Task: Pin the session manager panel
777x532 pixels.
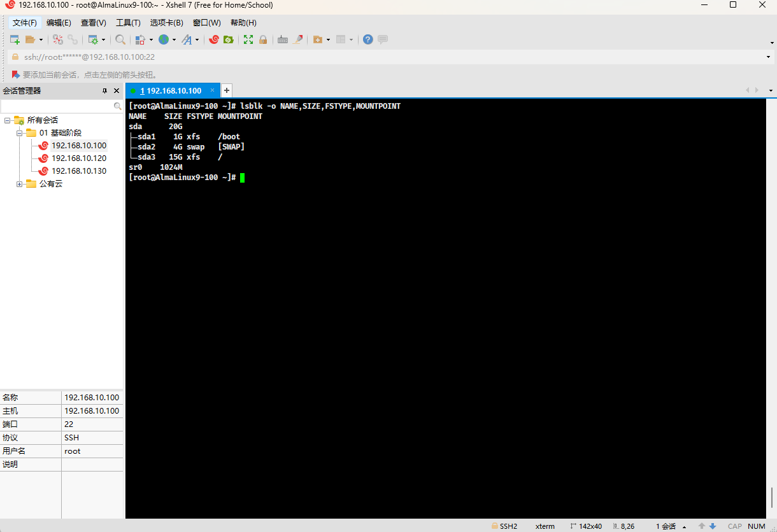Action: (105, 91)
